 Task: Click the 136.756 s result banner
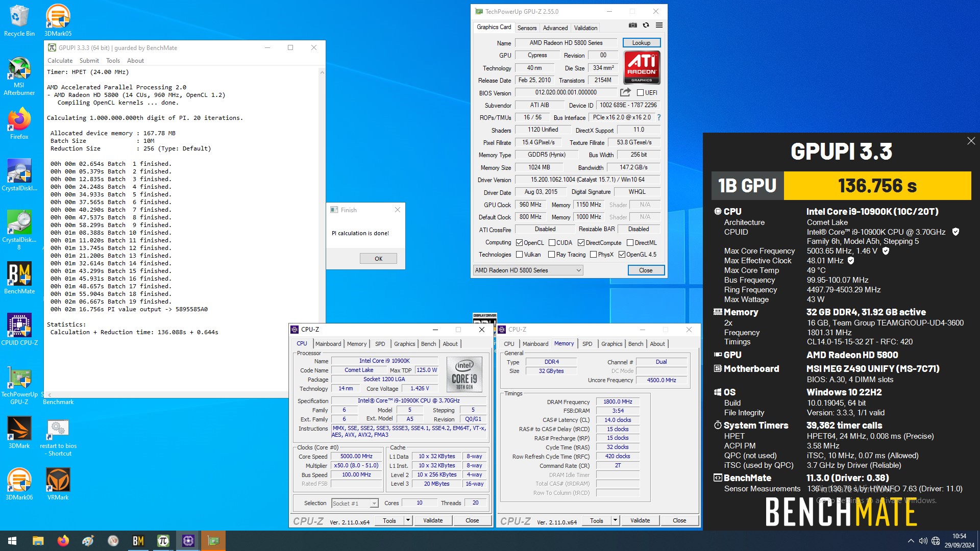877,186
